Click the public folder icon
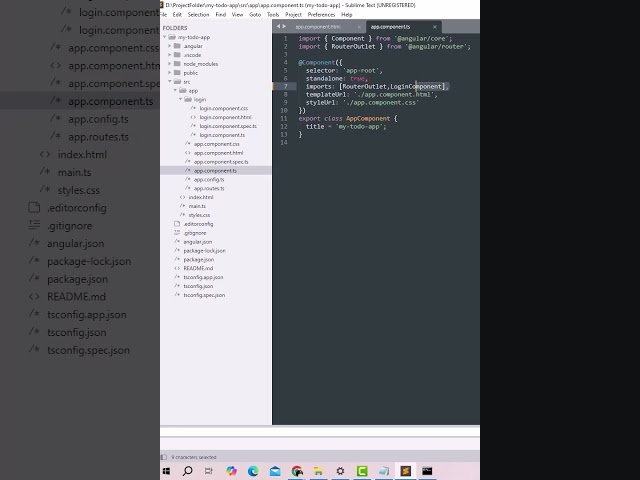The height and width of the screenshot is (480, 640). [x=177, y=73]
